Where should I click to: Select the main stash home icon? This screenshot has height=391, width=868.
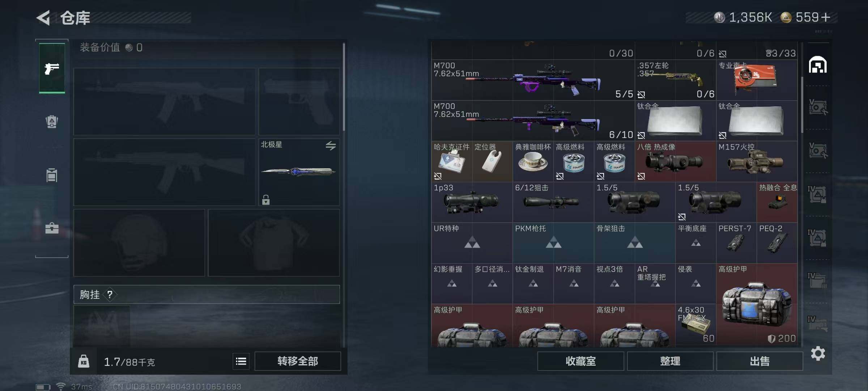coord(818,65)
